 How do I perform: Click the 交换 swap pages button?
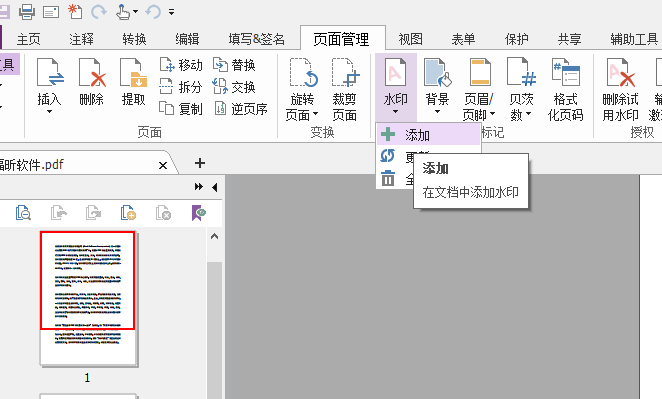click(x=234, y=87)
